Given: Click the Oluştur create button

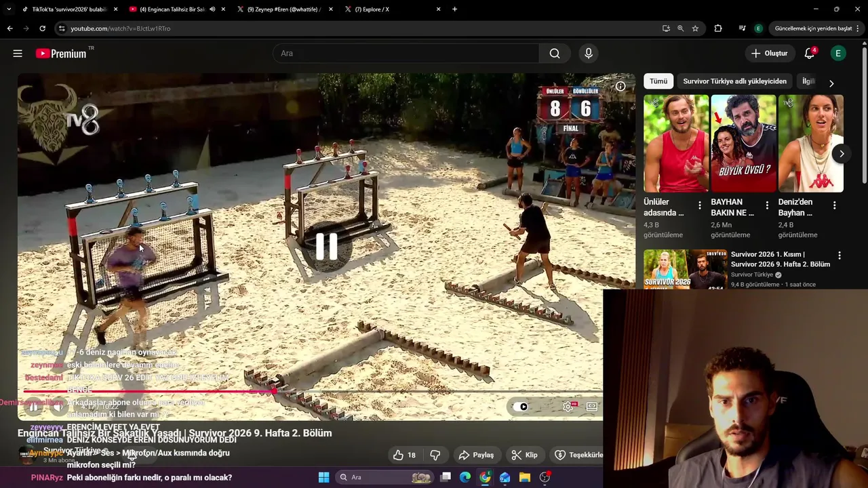Looking at the screenshot, I should (769, 54).
